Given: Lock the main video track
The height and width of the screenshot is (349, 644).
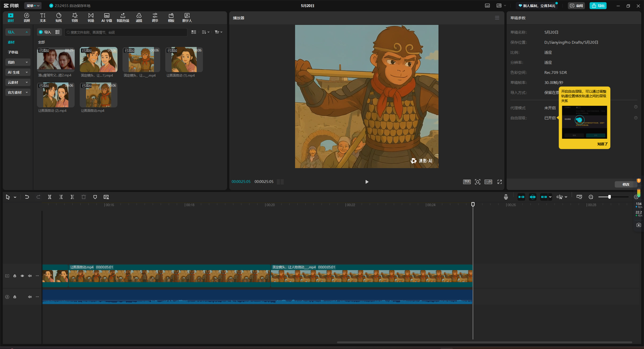Looking at the screenshot, I should (x=15, y=276).
